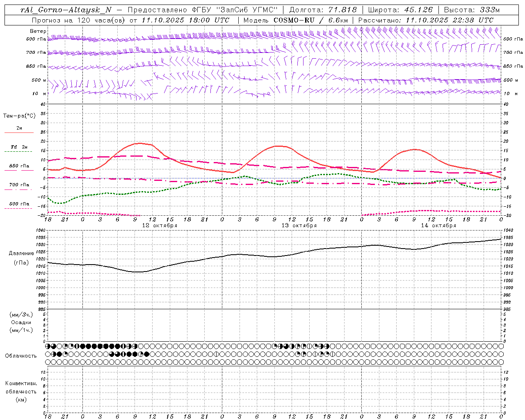Click the Модель COSMO-RU / 6.6км label
This screenshot has height=420, width=525.
296,20
